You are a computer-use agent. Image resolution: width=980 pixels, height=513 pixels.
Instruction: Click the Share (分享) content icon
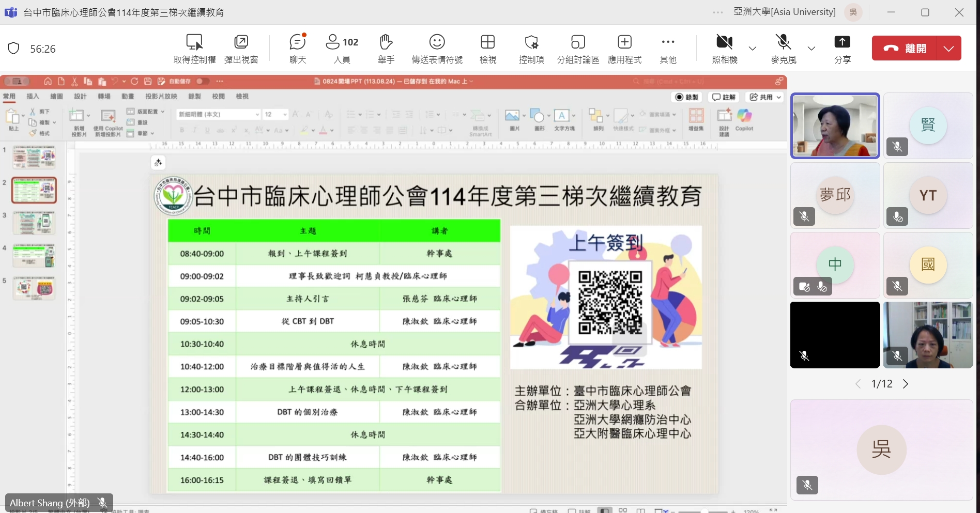842,42
